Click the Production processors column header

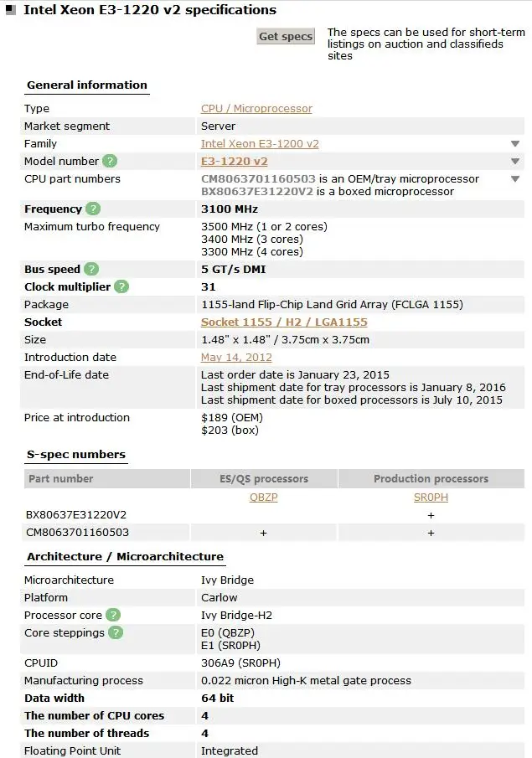(431, 479)
